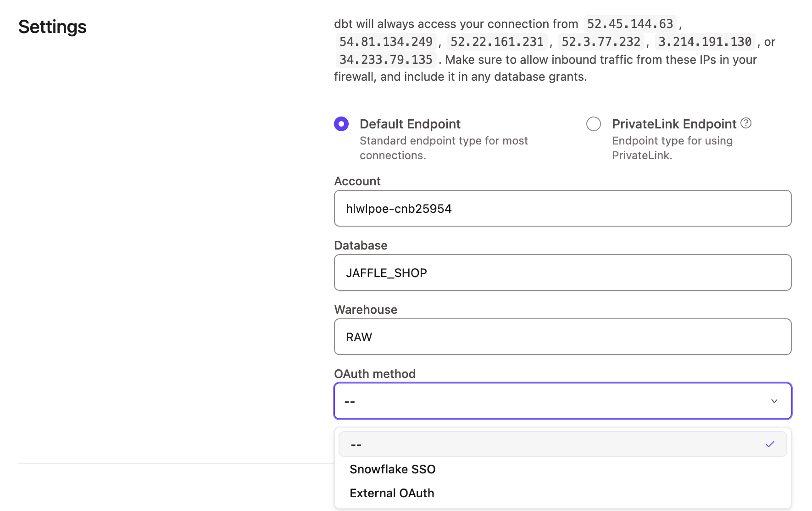Select the account value hlwlpoe-cnb25954
812x511 pixels.
(398, 208)
